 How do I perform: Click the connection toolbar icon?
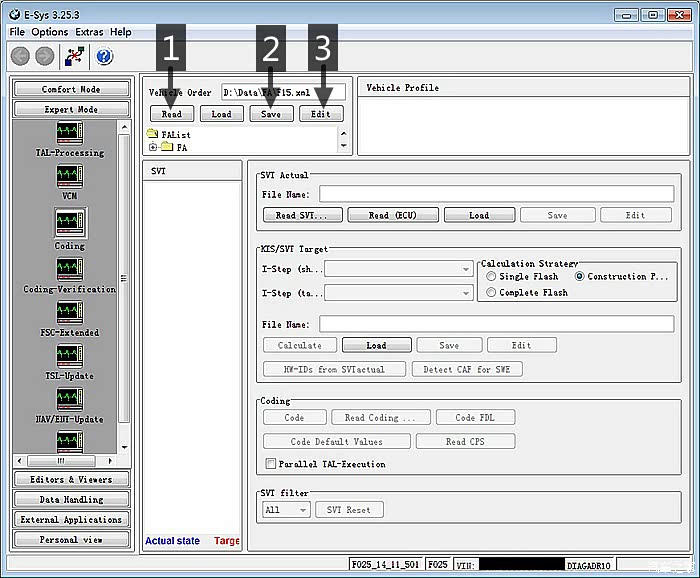click(75, 56)
